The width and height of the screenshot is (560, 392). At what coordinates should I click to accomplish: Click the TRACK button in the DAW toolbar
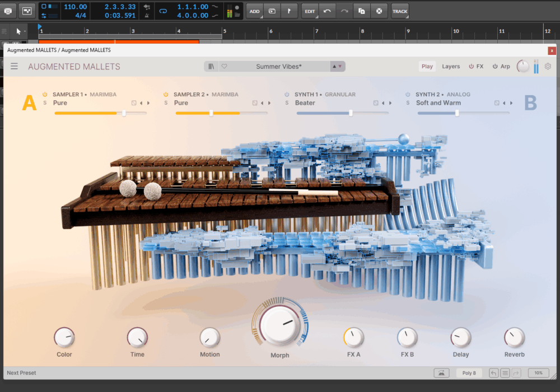tap(400, 11)
